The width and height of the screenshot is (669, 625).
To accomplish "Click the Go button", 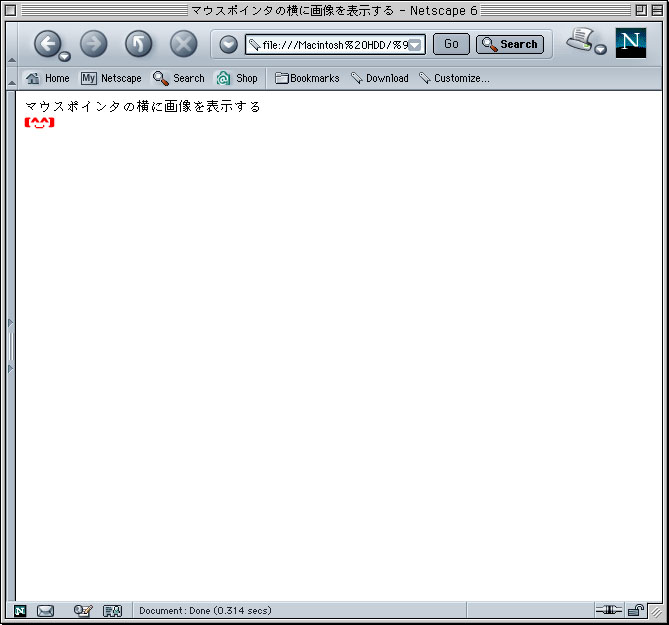I will pyautogui.click(x=451, y=44).
